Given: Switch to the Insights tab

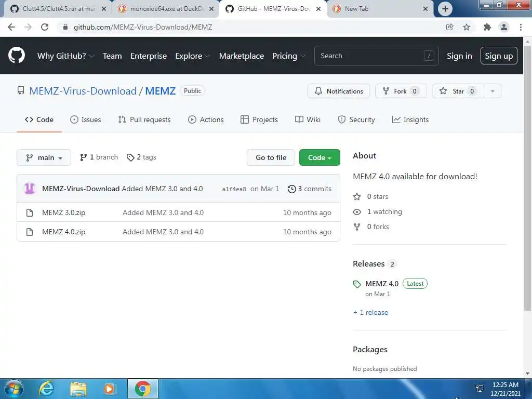Looking at the screenshot, I should click(x=410, y=119).
